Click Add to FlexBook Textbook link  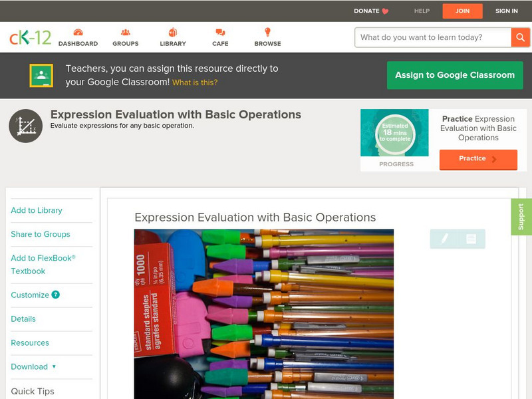(x=43, y=265)
